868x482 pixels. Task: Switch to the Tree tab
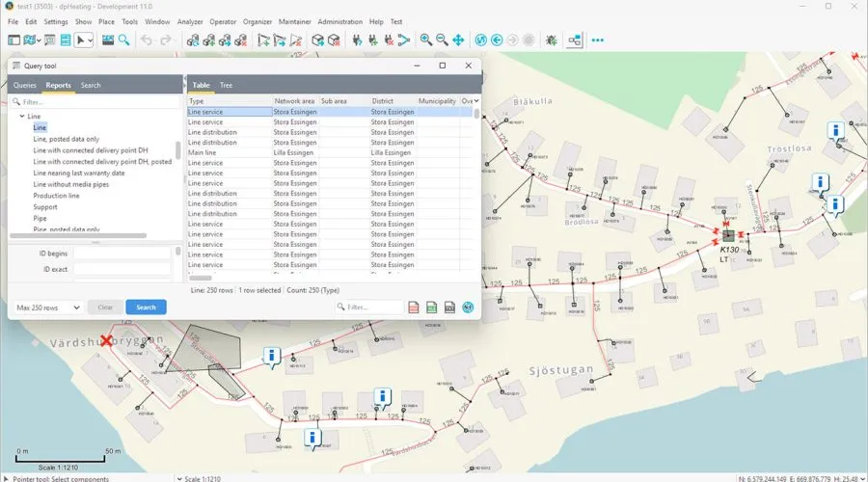[x=226, y=85]
